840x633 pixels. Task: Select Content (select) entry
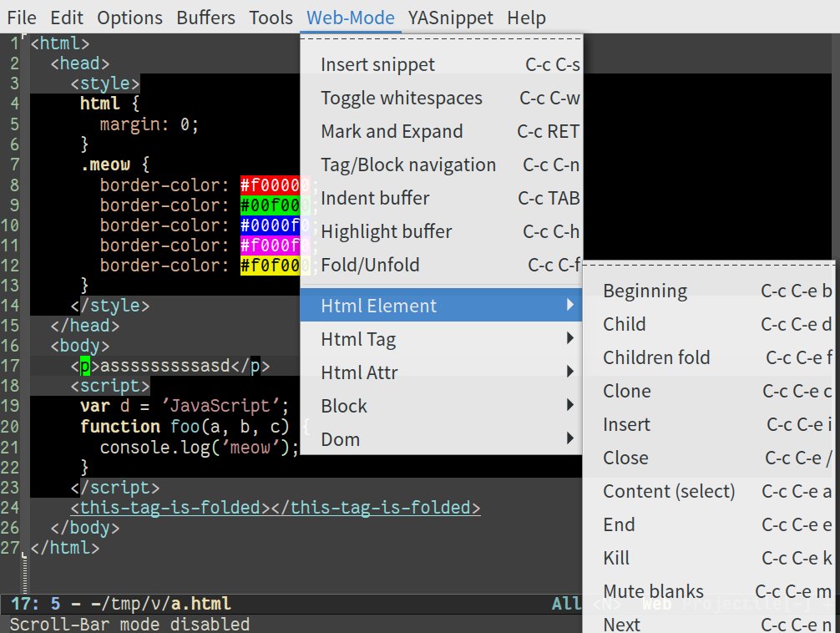pyautogui.click(x=709, y=491)
